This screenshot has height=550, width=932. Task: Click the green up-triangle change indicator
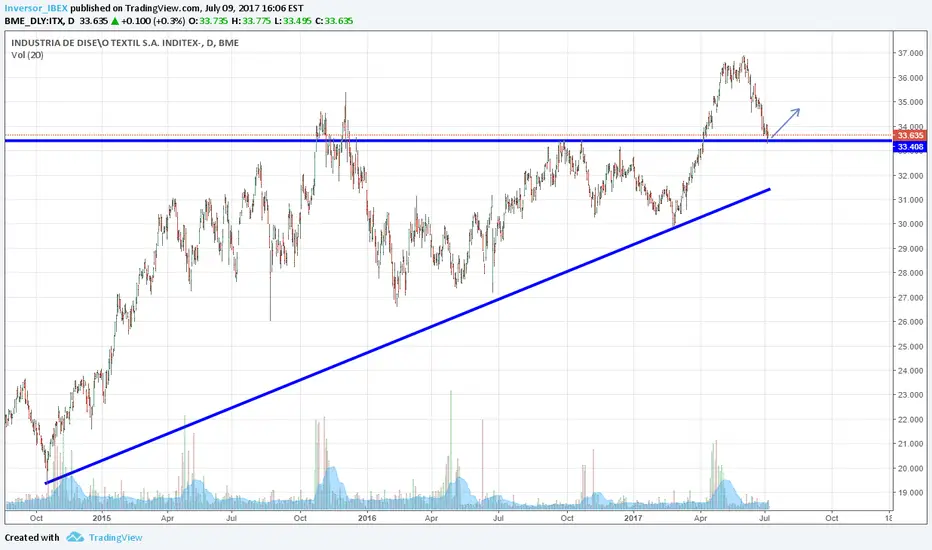pos(115,21)
